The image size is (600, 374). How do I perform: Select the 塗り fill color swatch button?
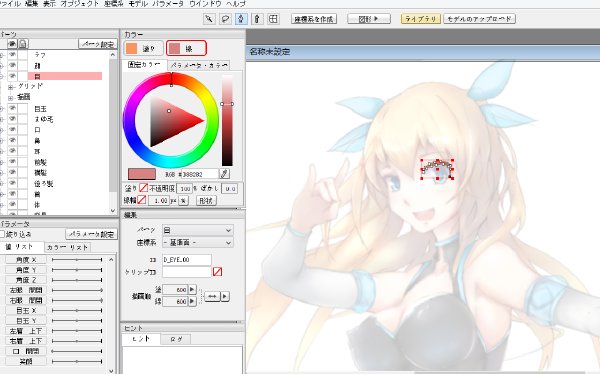143,49
